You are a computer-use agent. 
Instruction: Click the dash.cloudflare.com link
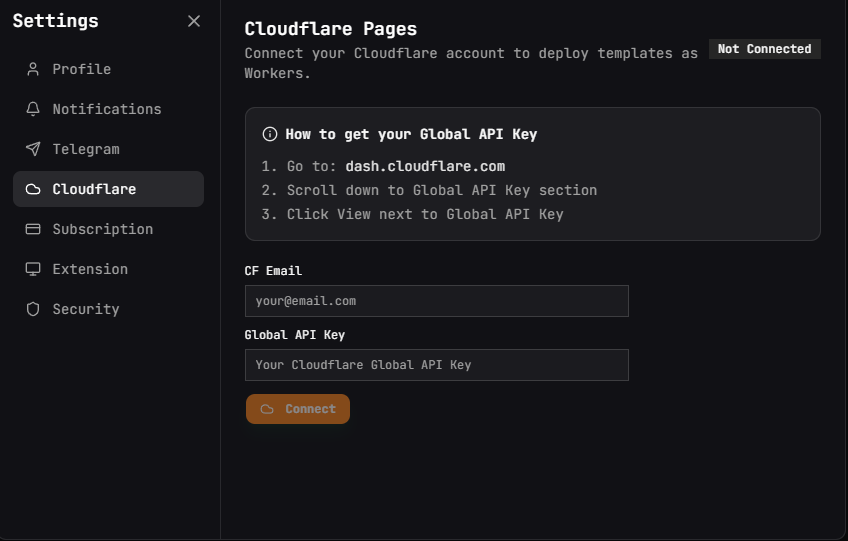tap(425, 166)
